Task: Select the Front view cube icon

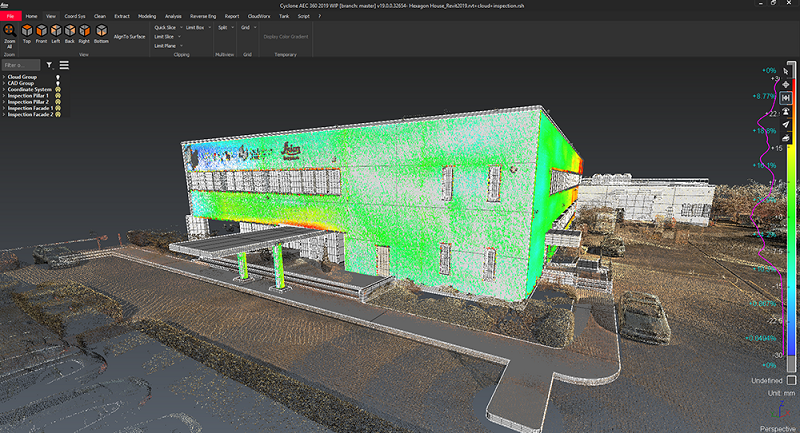Action: [x=41, y=30]
